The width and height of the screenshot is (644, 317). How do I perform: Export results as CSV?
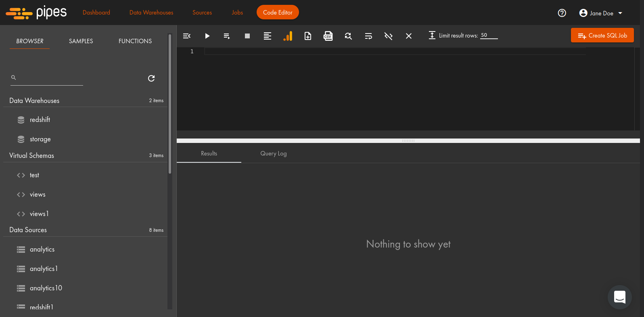pyautogui.click(x=328, y=36)
